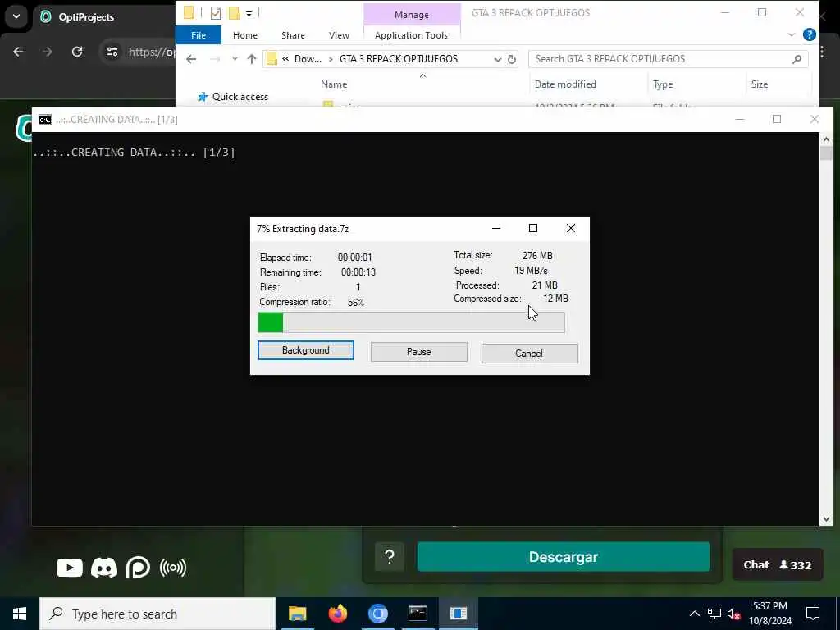This screenshot has width=840, height=630.
Task: Sort files by Type column
Action: point(663,84)
